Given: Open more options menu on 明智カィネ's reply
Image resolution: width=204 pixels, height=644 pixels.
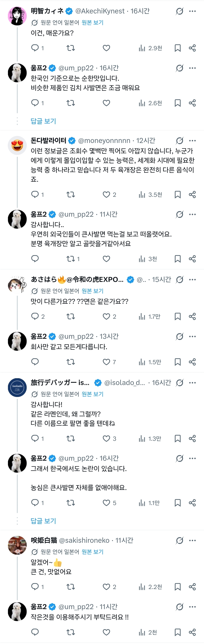Looking at the screenshot, I should point(192,11).
